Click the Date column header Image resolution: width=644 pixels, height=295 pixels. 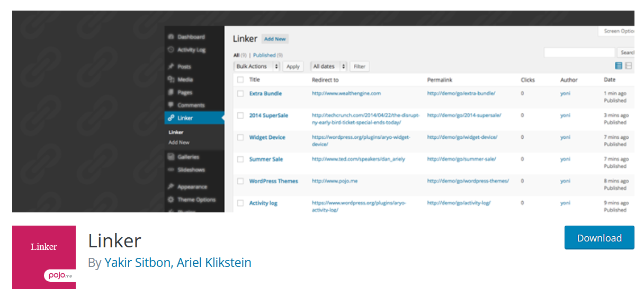point(610,80)
